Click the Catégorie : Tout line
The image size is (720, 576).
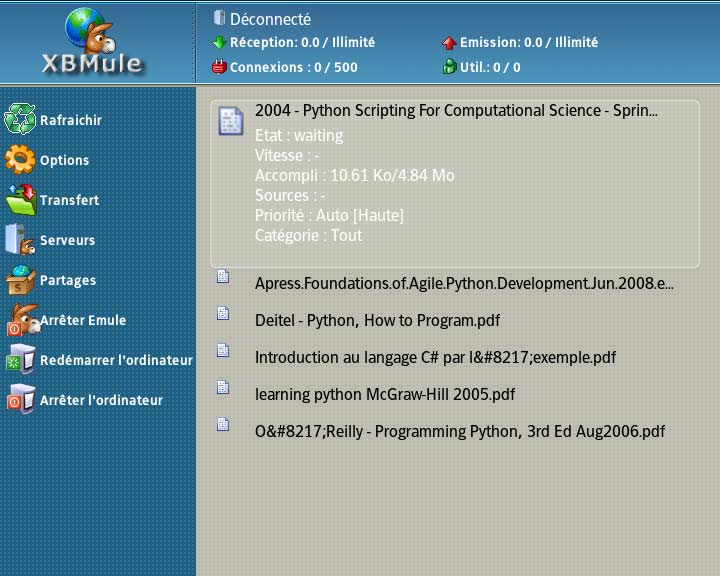(309, 236)
